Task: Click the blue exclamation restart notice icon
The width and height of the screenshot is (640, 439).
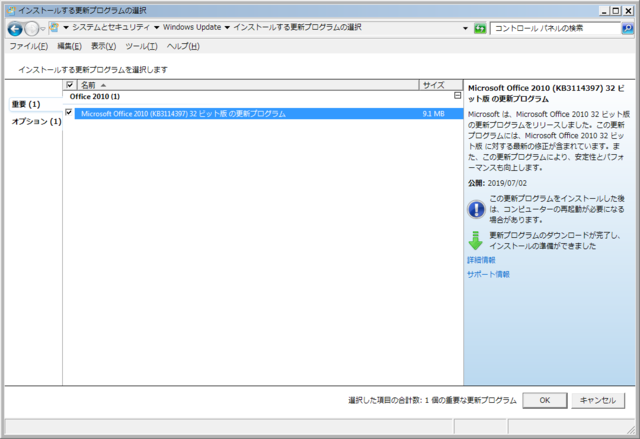Action: tap(476, 209)
